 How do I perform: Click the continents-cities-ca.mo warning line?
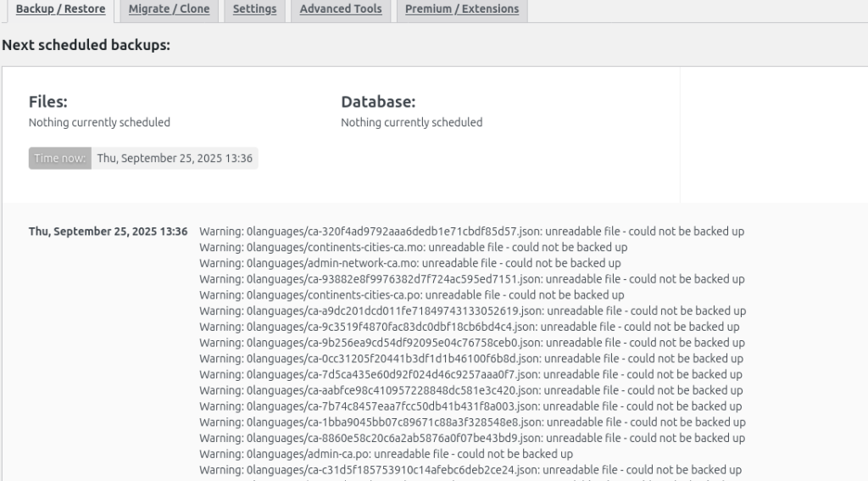[413, 248]
